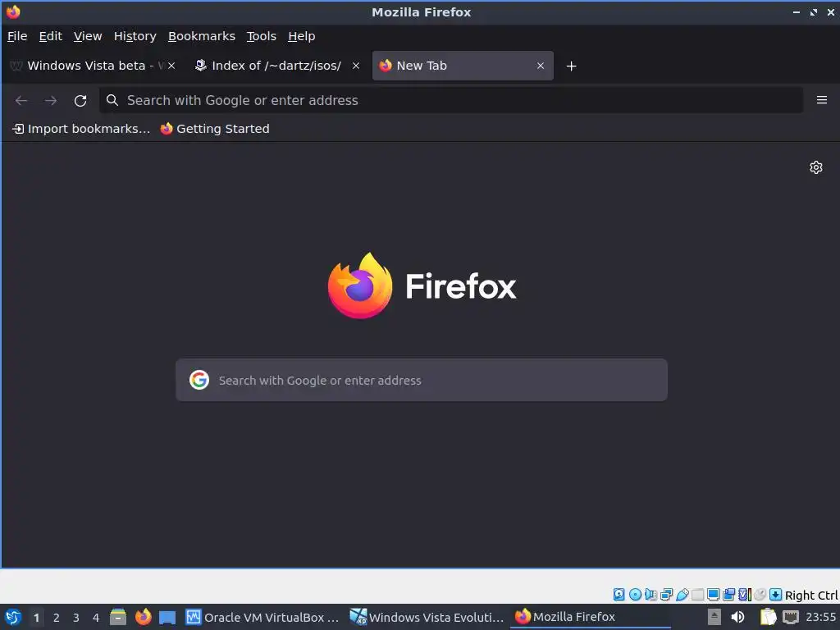Go back one page

pos(21,100)
